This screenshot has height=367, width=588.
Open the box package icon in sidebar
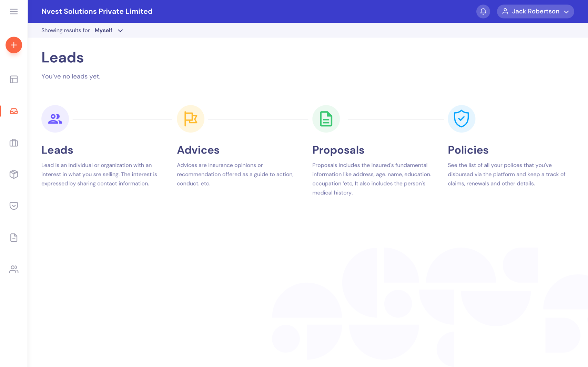point(14,174)
